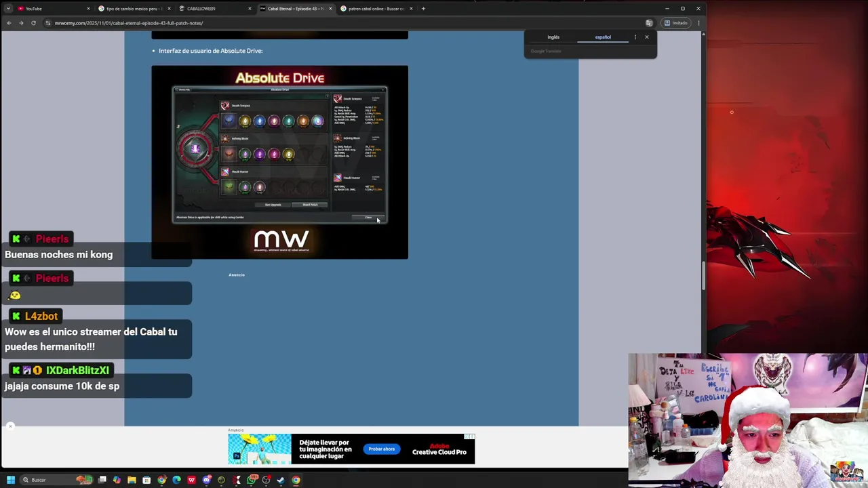Open the Chrome three-dot menu
The height and width of the screenshot is (488, 868).
[698, 23]
